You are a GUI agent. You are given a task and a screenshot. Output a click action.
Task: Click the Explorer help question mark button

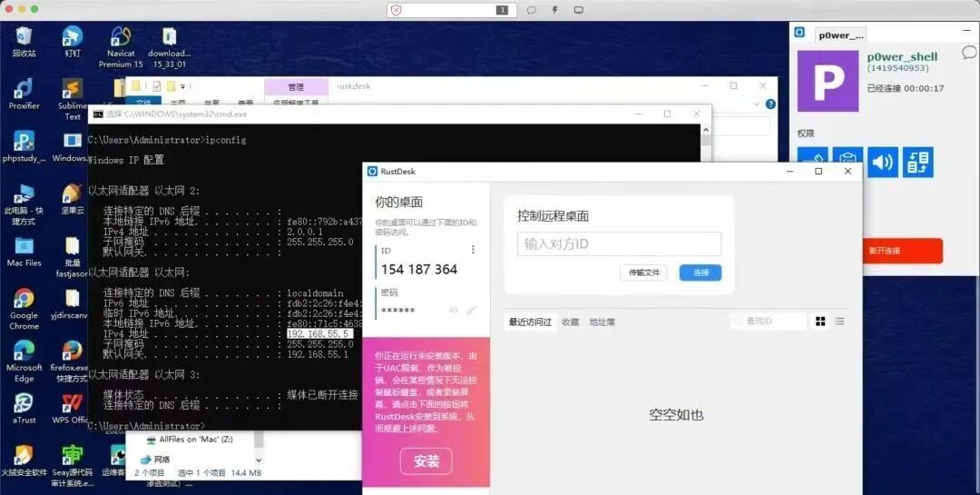point(770,104)
